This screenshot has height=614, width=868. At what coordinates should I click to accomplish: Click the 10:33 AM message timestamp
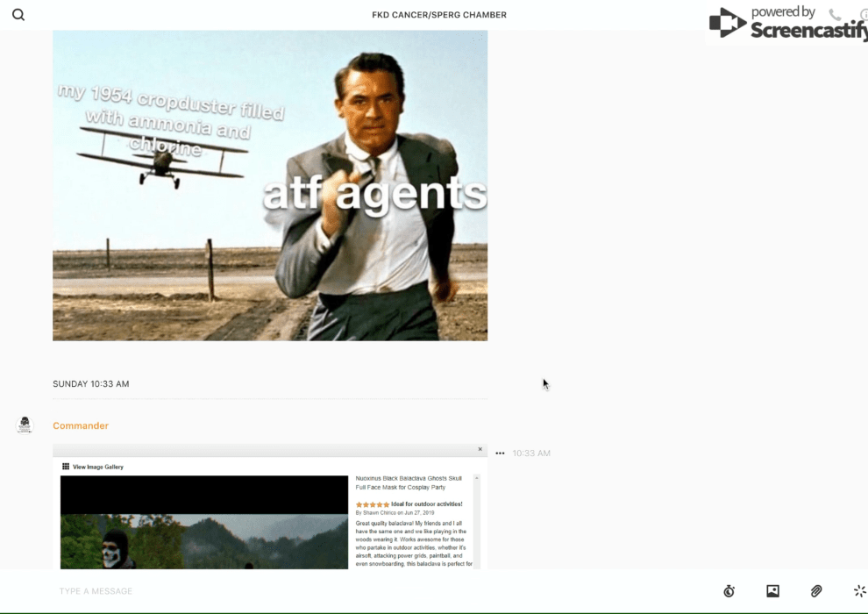point(531,453)
